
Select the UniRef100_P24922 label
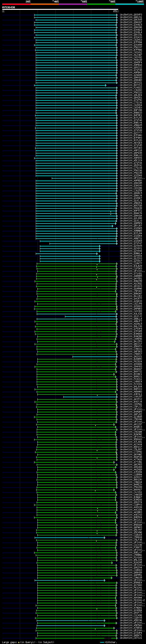coord(131,87)
